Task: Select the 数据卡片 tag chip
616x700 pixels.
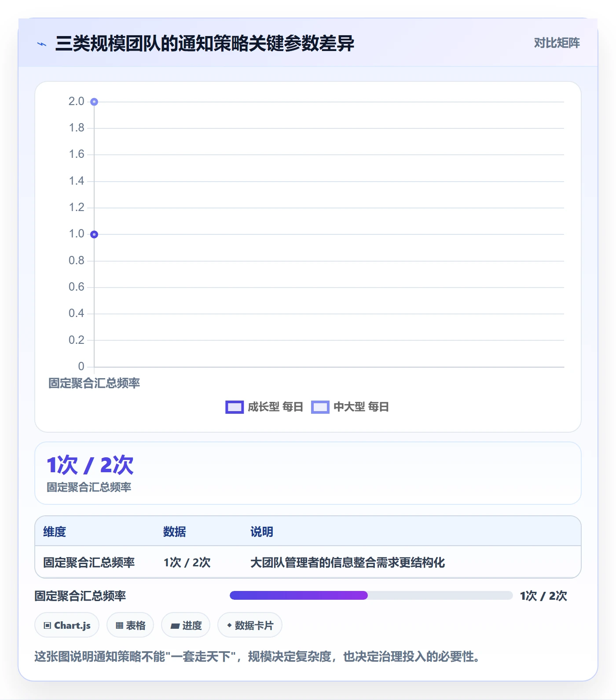Action: [250, 625]
